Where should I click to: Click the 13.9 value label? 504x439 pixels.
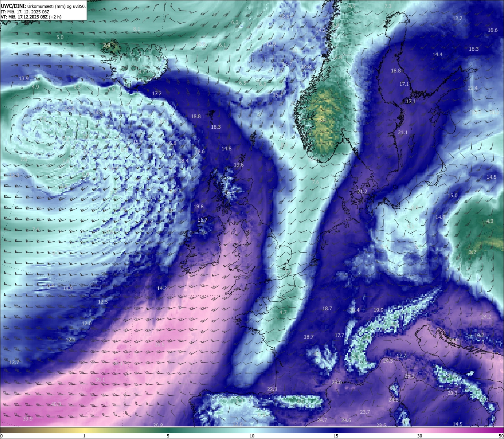point(24,79)
